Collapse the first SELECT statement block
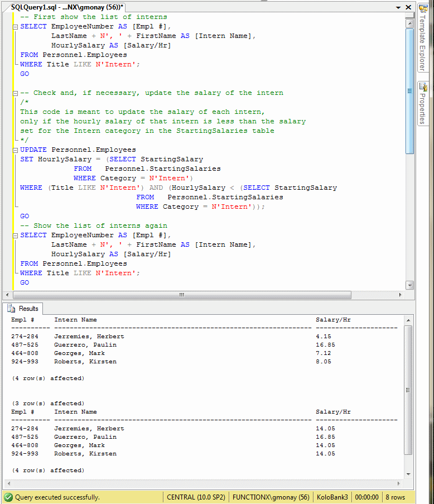 click(15, 27)
